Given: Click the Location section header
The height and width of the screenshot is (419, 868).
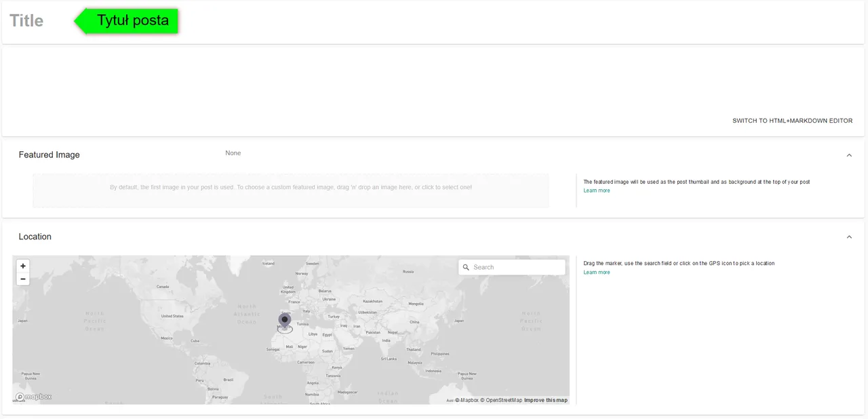Looking at the screenshot, I should [35, 237].
